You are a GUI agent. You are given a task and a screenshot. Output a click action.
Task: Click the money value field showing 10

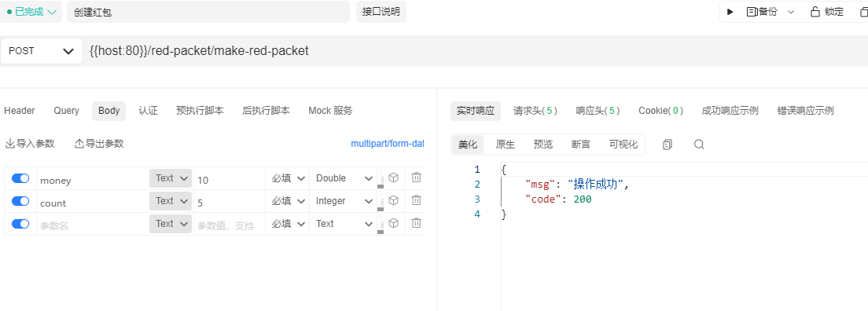tap(229, 180)
